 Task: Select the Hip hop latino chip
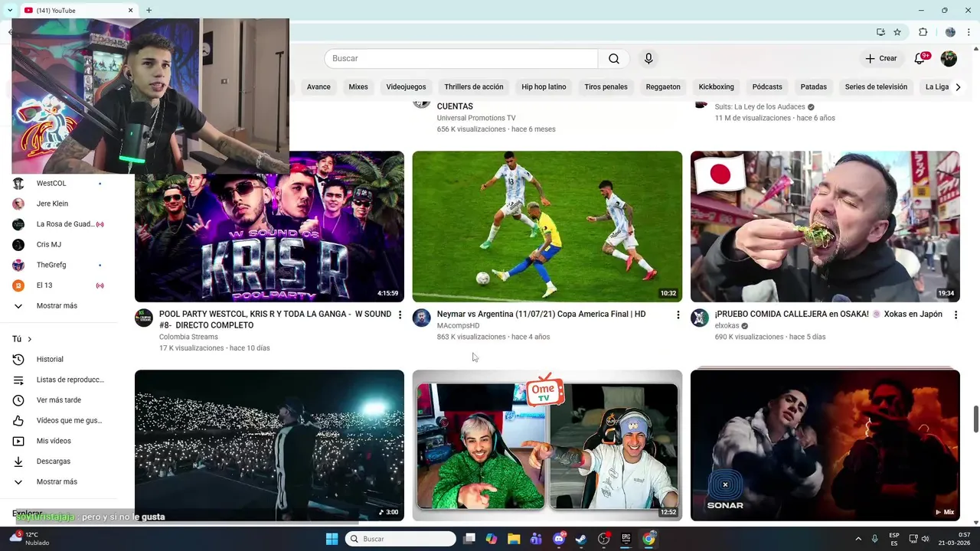(544, 87)
